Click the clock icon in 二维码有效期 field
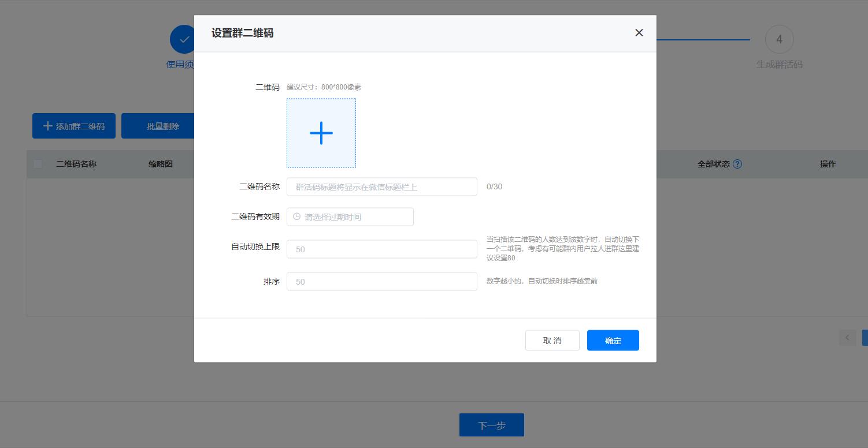 coord(296,216)
